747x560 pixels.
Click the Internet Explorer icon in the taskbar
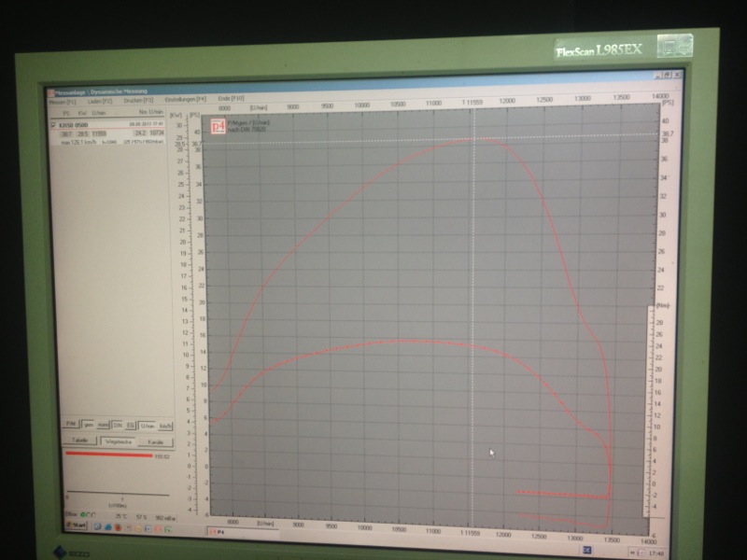coord(108,525)
